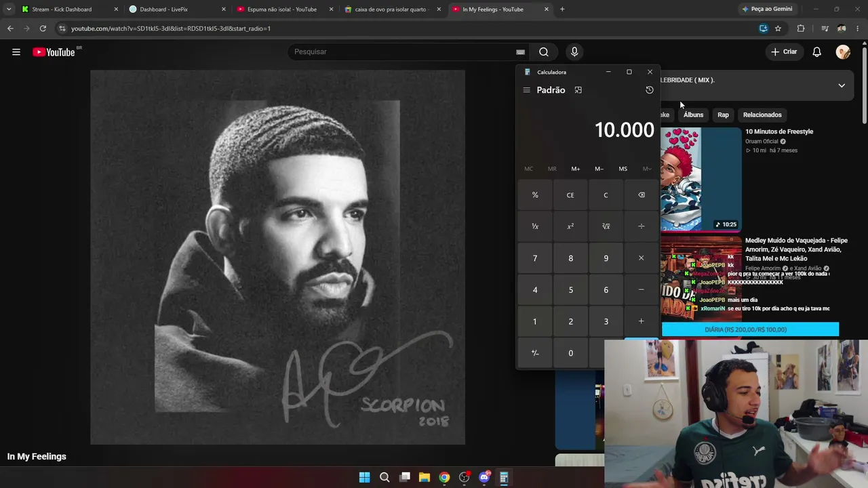Click the calculator plus/minus sign key

click(x=535, y=353)
